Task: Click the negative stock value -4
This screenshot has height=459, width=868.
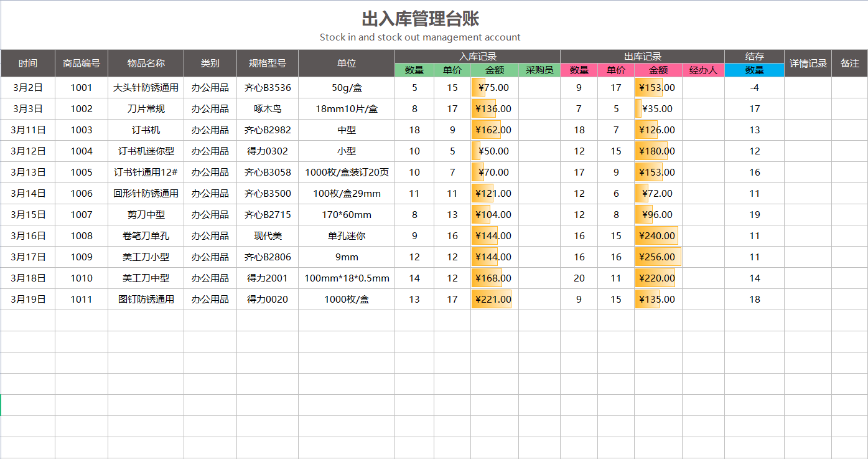Action: coord(754,87)
